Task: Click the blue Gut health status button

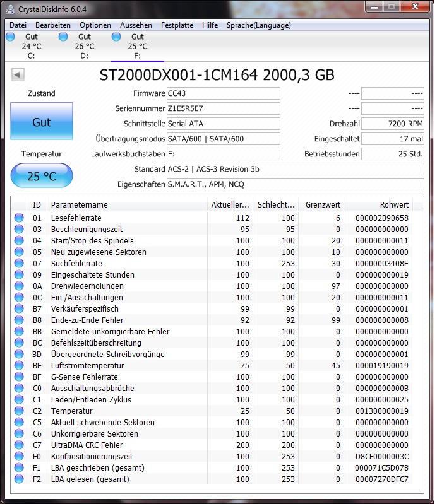Action: pyautogui.click(x=42, y=121)
